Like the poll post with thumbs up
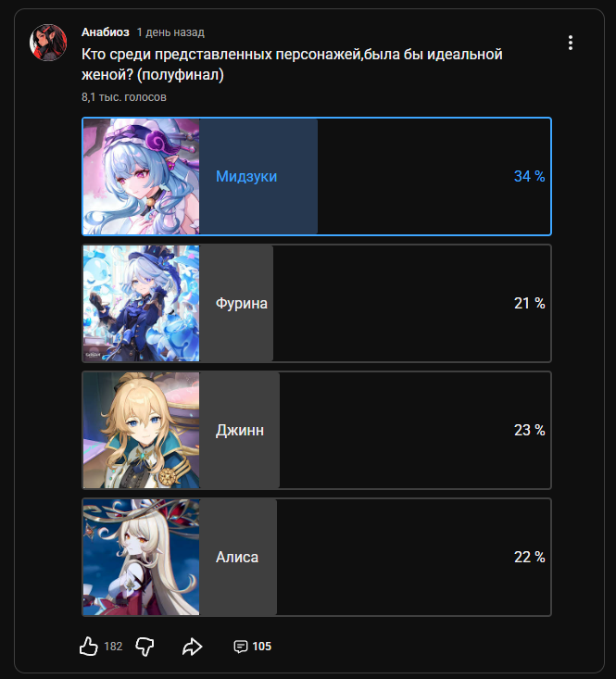This screenshot has width=616, height=679. click(89, 646)
